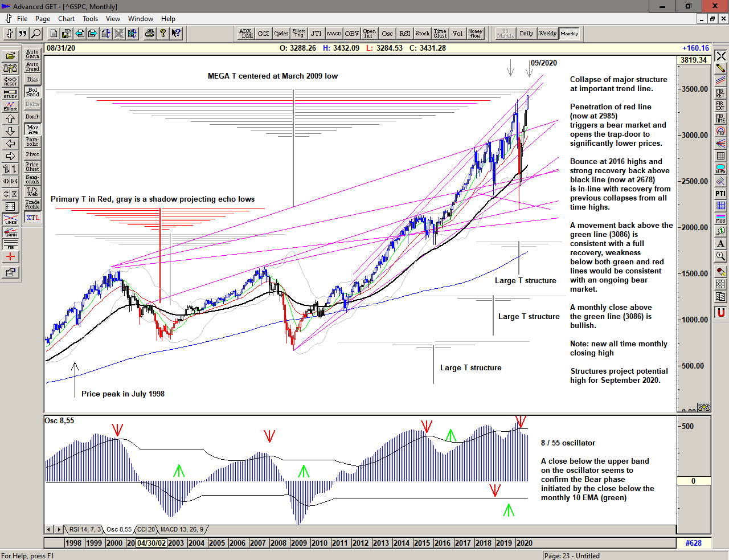The height and width of the screenshot is (560, 729).
Task: Select the GANN lines tool
Action: pyautogui.click(x=10, y=231)
